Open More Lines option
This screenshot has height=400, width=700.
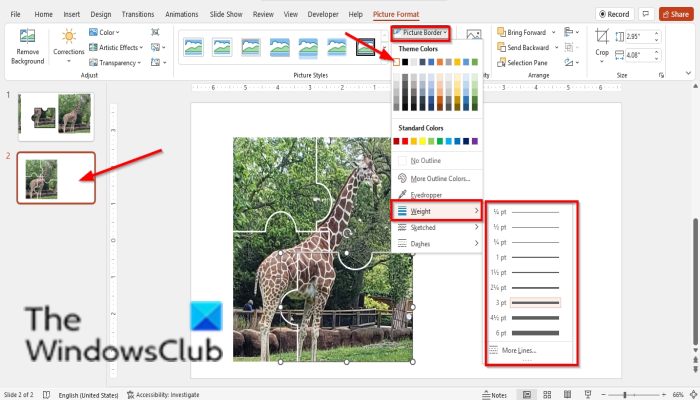coord(519,350)
